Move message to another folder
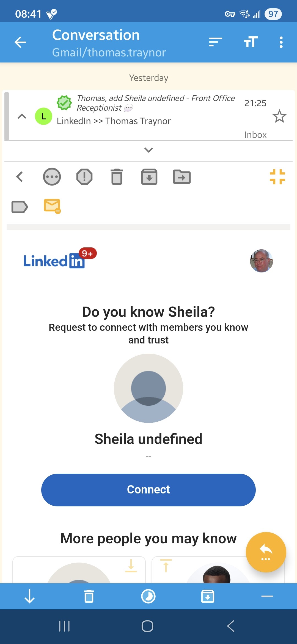The width and height of the screenshot is (297, 644). point(182,177)
